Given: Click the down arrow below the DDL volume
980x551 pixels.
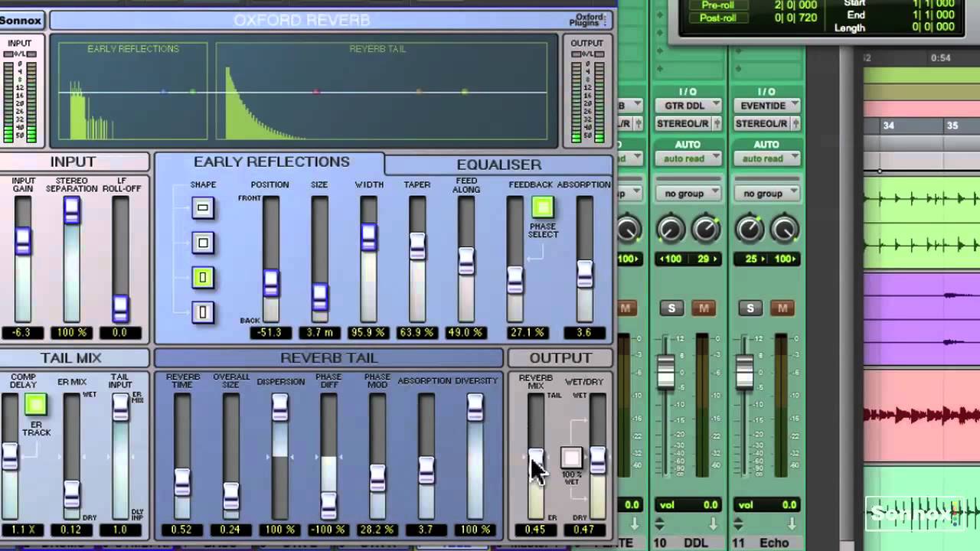Looking at the screenshot, I should pyautogui.click(x=714, y=523).
